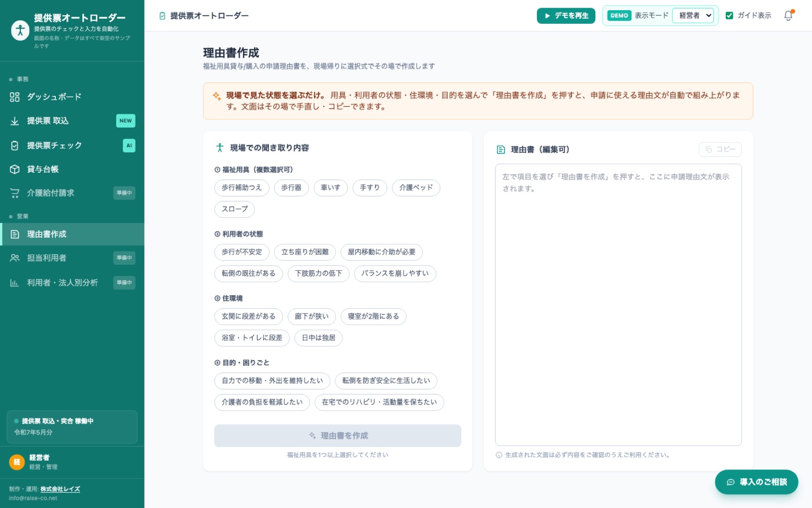Click the download icon beside 提供票 取込

coord(15,121)
